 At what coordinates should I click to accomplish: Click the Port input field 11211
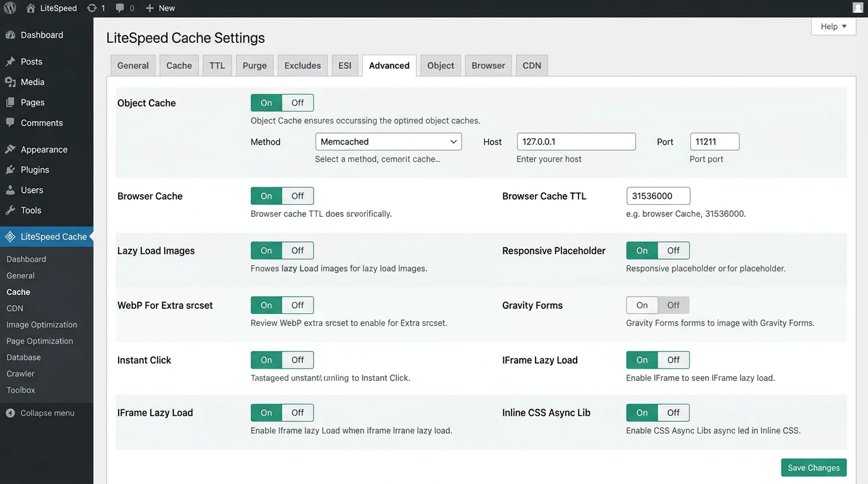tap(714, 142)
